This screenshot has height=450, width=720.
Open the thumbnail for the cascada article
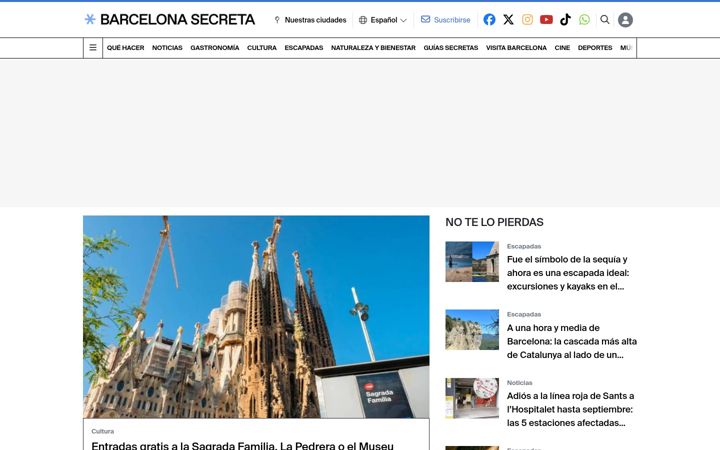click(472, 330)
